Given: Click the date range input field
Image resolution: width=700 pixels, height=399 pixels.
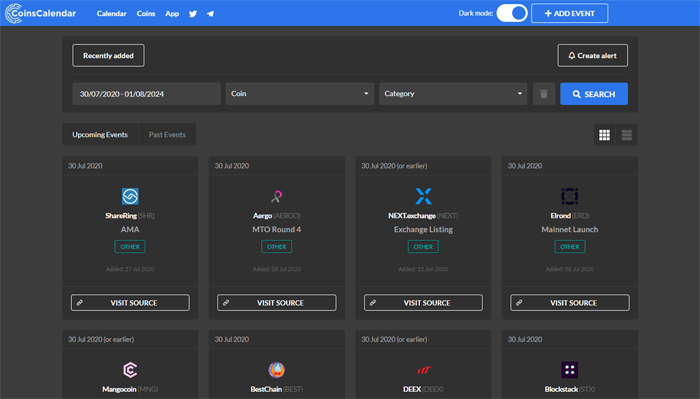Looking at the screenshot, I should (x=146, y=94).
